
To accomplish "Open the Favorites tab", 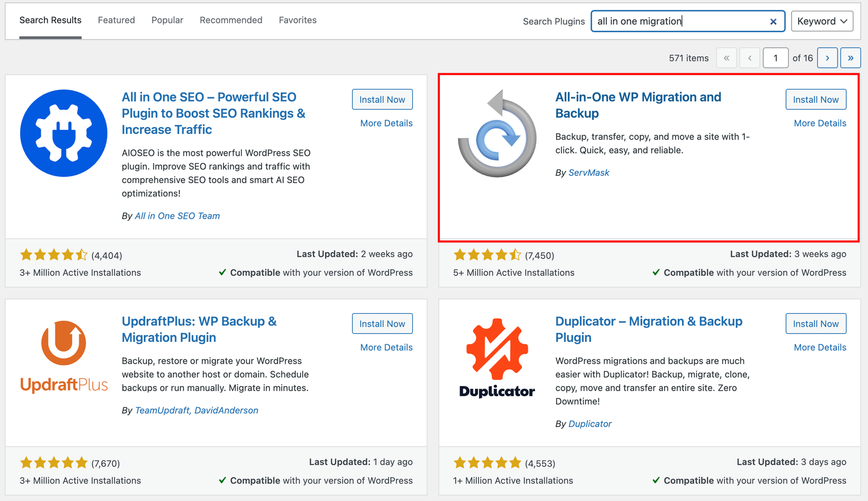I will (x=297, y=20).
